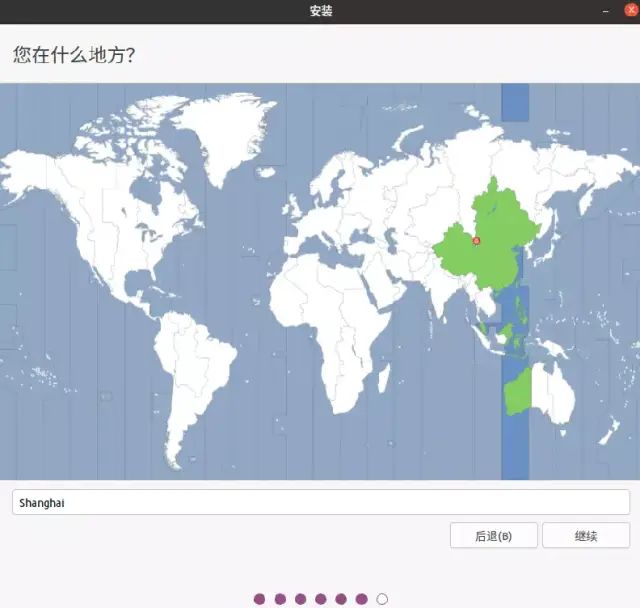The image size is (640, 608).
Task: Click the first progress dot at bottom
Action: (260, 599)
